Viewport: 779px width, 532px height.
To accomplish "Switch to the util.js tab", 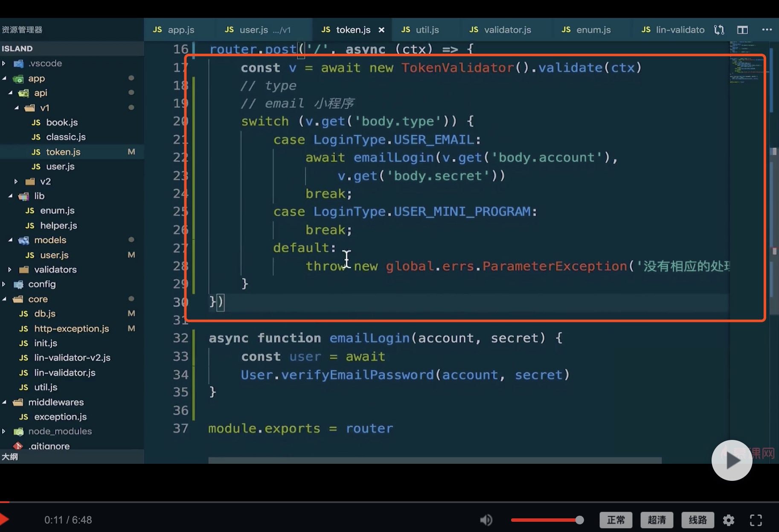I will [x=420, y=30].
